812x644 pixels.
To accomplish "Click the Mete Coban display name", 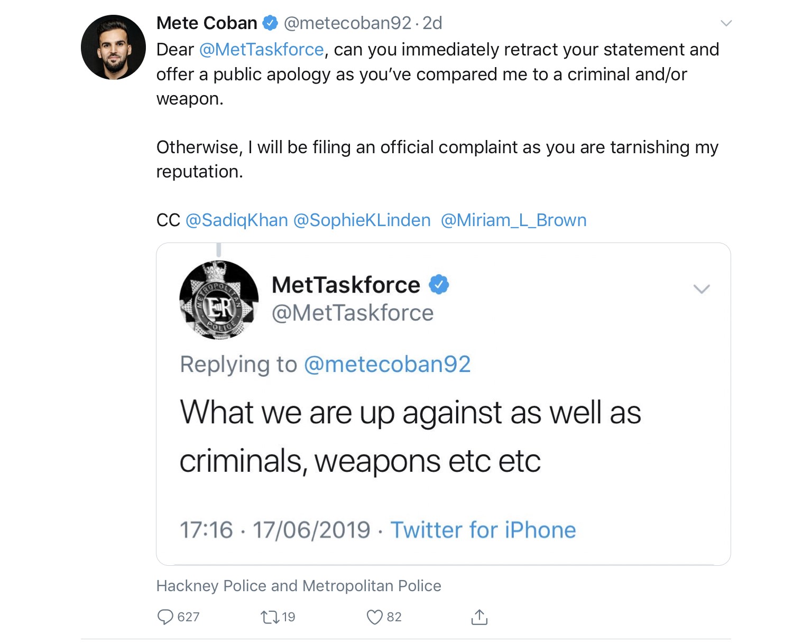I will click(207, 23).
